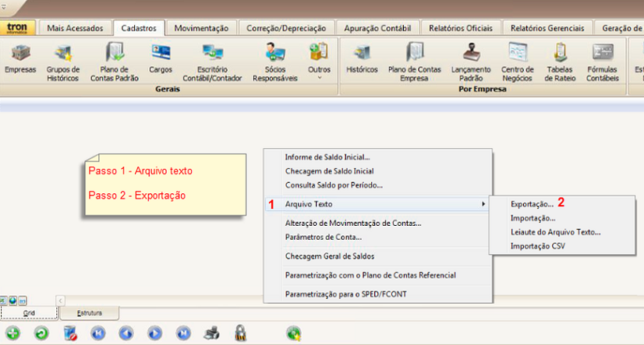Viewport: 644px width, 345px height.
Task: Click the Lançamento Padrão stamp icon
Action: click(x=471, y=58)
